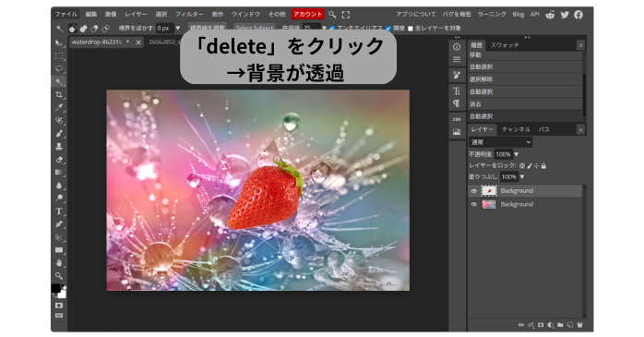Select the Lasso tool
The image size is (644, 337).
59,68
